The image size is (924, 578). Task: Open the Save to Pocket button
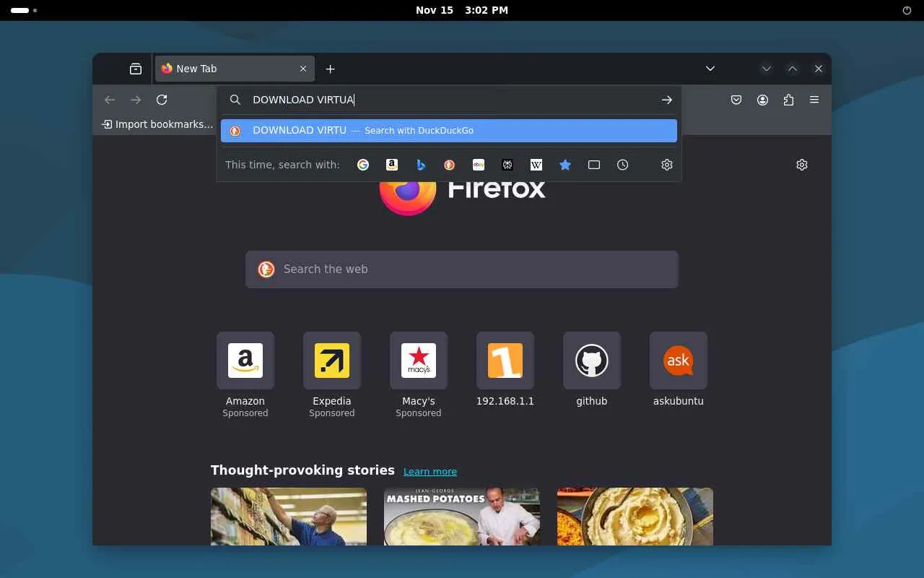[736, 100]
